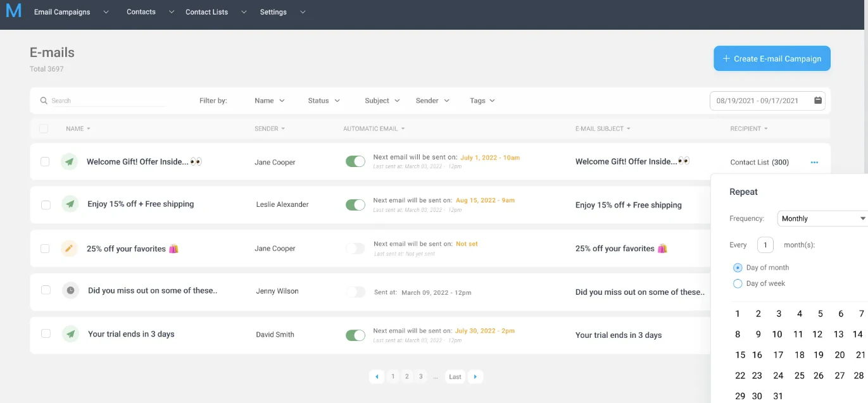Screen dimensions: 868x403
Task: Open the Sender column sort dropdown
Action: 270,128
